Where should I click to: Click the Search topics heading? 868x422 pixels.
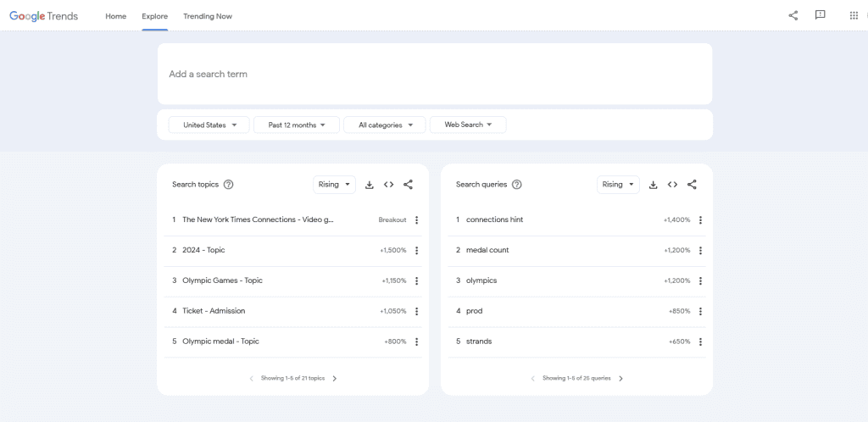click(196, 185)
